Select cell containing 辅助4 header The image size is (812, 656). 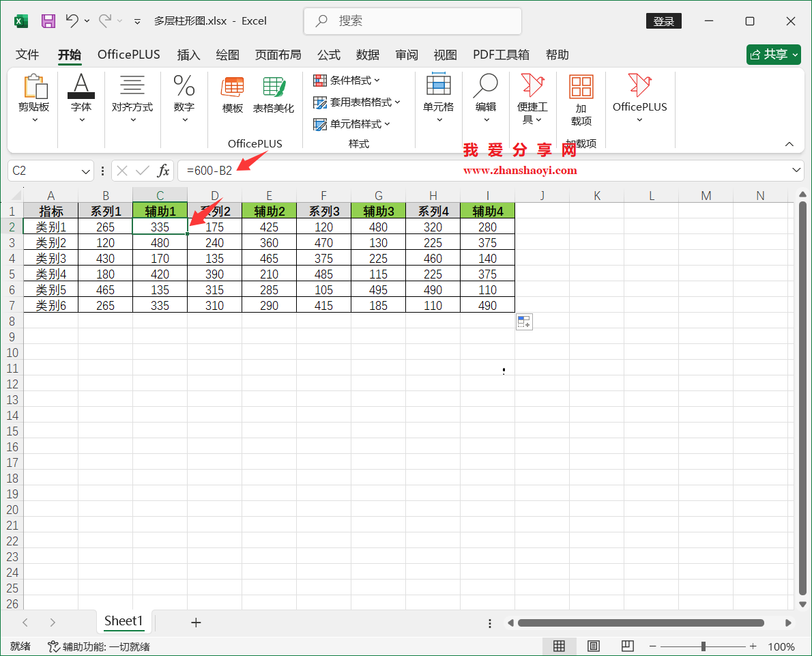(x=488, y=211)
